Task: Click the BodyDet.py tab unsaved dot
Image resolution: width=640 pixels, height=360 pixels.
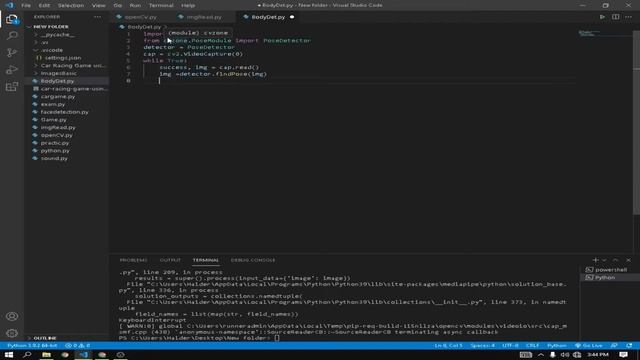Action: click(x=292, y=17)
